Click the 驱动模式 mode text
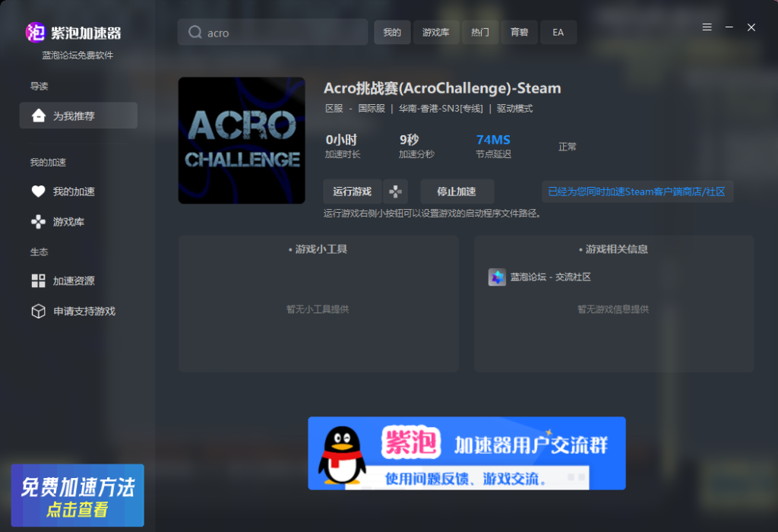778x532 pixels. click(x=514, y=108)
